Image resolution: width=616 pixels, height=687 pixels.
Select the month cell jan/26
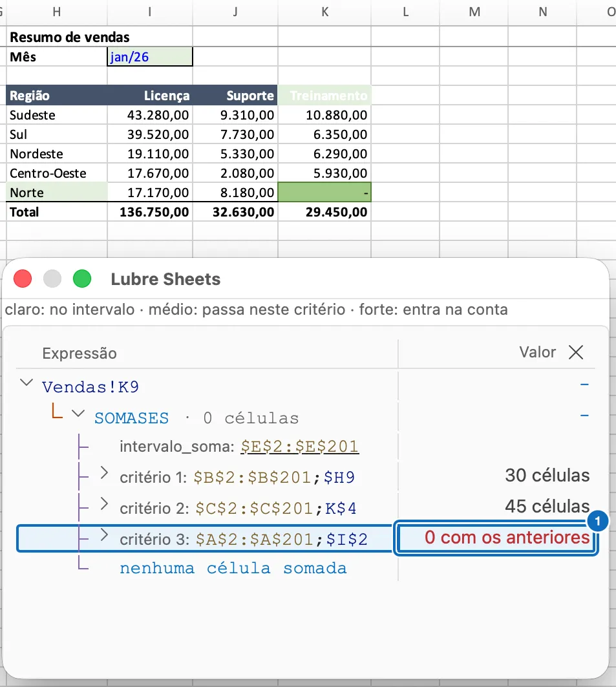pos(150,57)
